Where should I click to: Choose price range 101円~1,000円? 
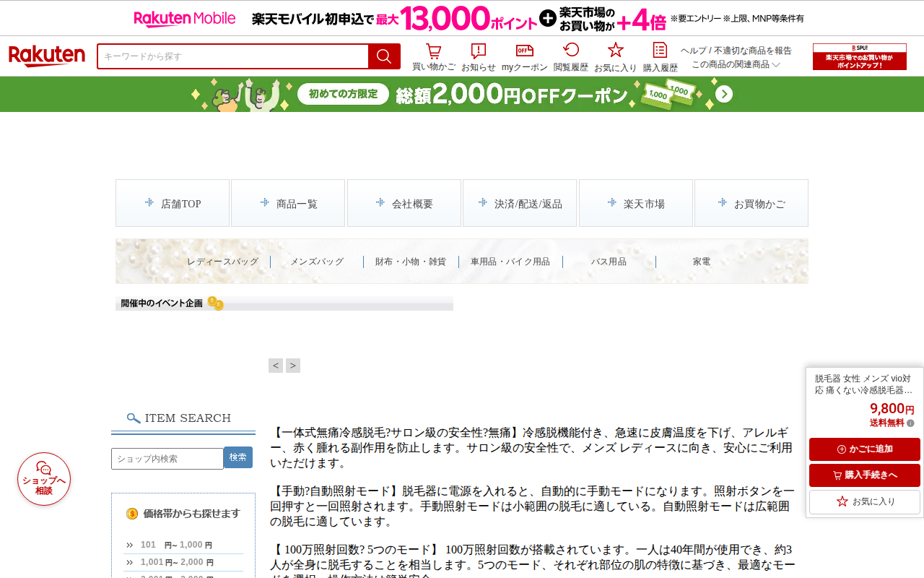click(176, 545)
